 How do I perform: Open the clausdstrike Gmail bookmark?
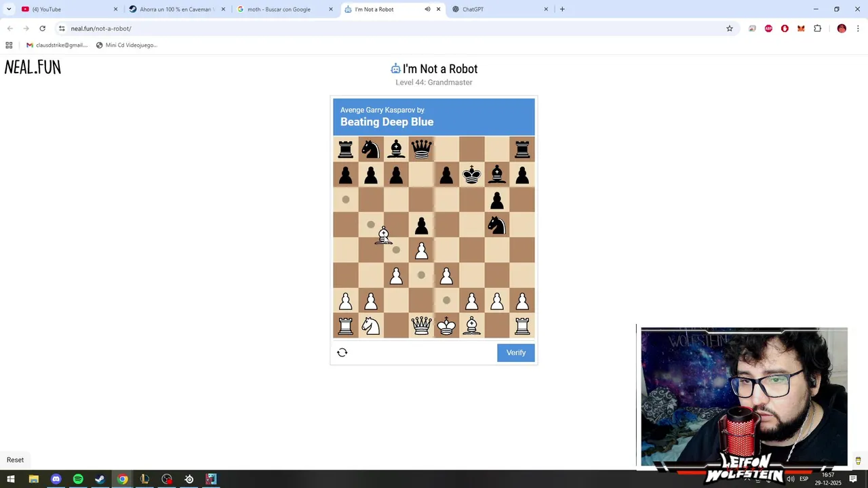57,45
